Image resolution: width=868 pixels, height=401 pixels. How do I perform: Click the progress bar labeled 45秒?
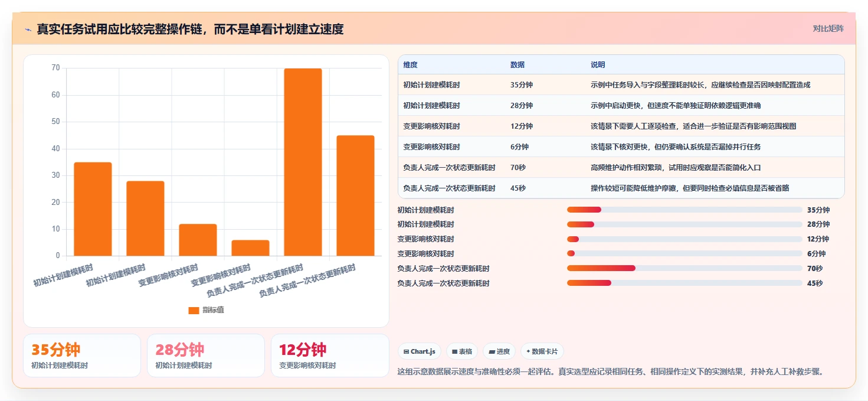(684, 283)
